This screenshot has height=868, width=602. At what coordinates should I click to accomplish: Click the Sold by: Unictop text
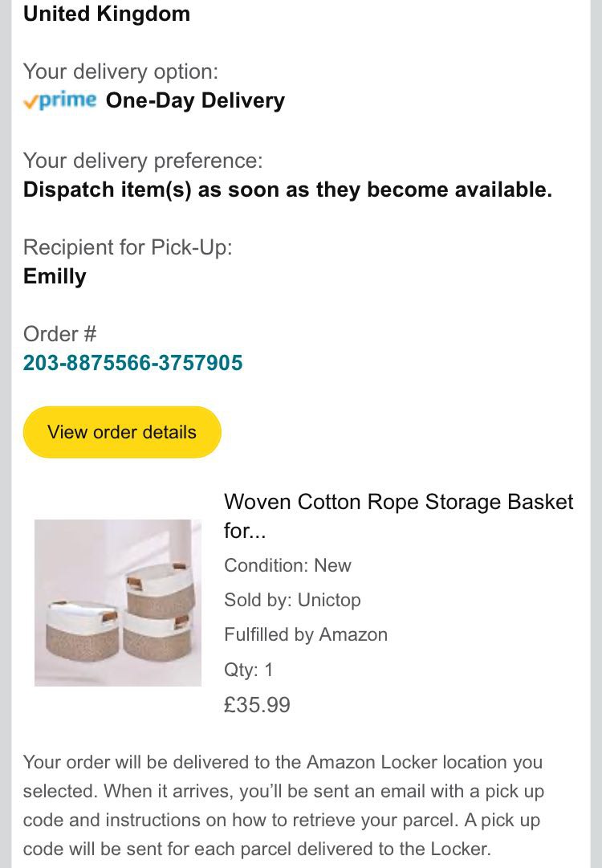click(x=292, y=600)
